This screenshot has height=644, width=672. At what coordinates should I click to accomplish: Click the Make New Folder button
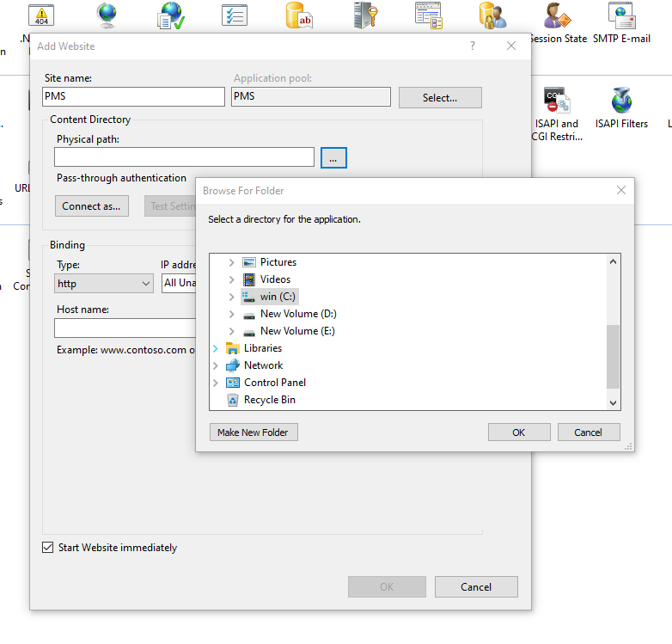coord(254,432)
